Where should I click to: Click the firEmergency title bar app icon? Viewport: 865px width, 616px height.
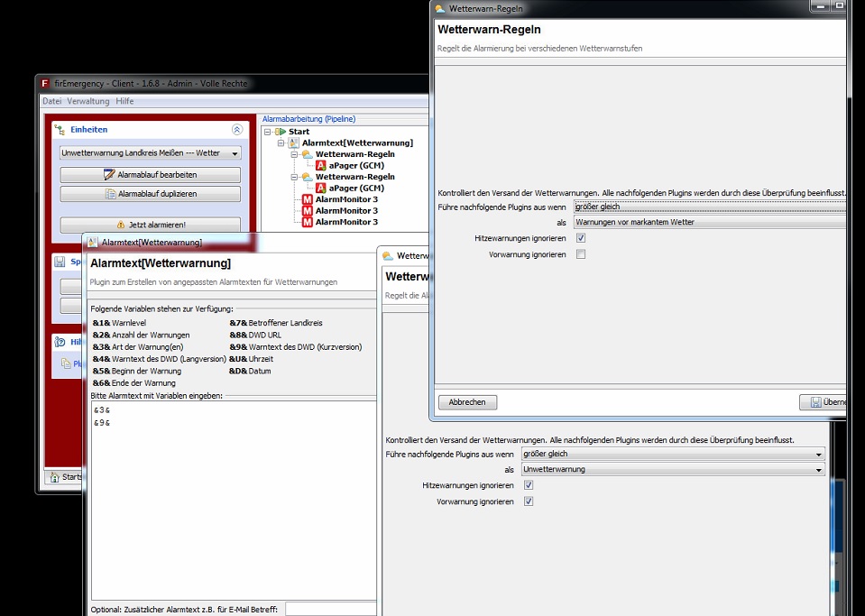click(45, 84)
